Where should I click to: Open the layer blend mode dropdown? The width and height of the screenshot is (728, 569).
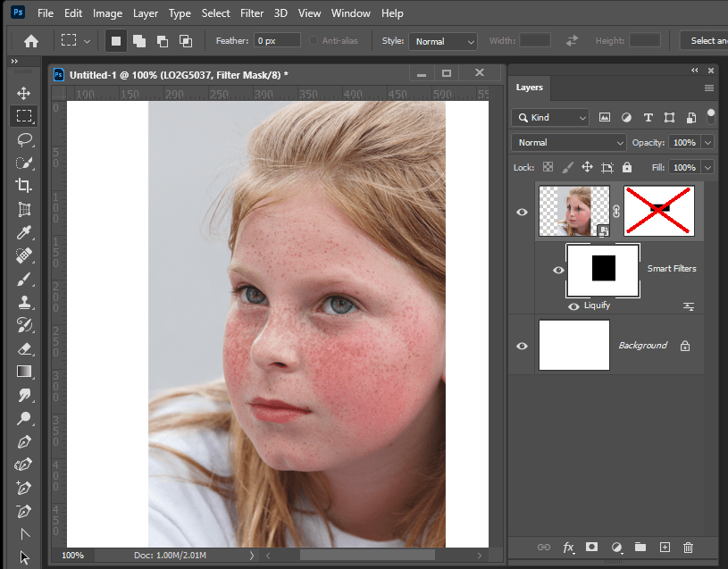point(568,142)
